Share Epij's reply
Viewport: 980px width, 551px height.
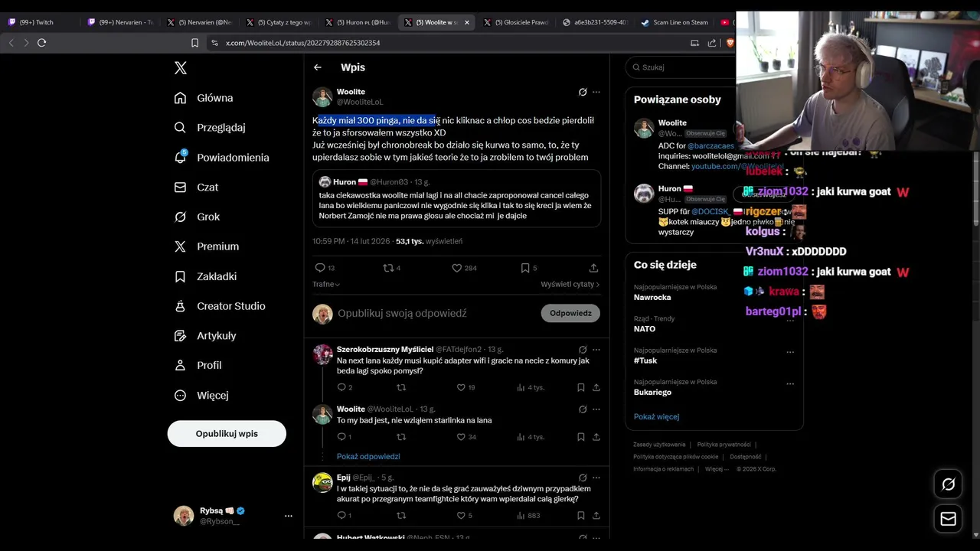point(596,516)
